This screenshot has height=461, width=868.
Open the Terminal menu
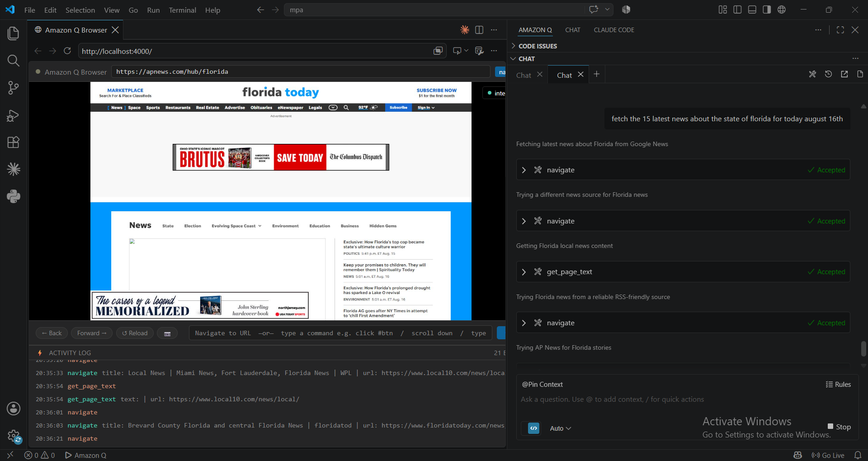tap(182, 10)
